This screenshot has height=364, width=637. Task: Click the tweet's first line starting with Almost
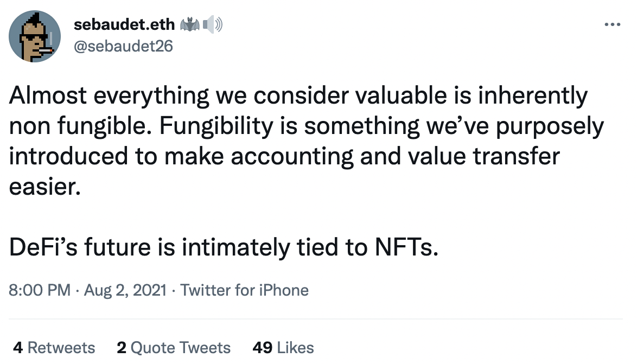[x=298, y=96]
